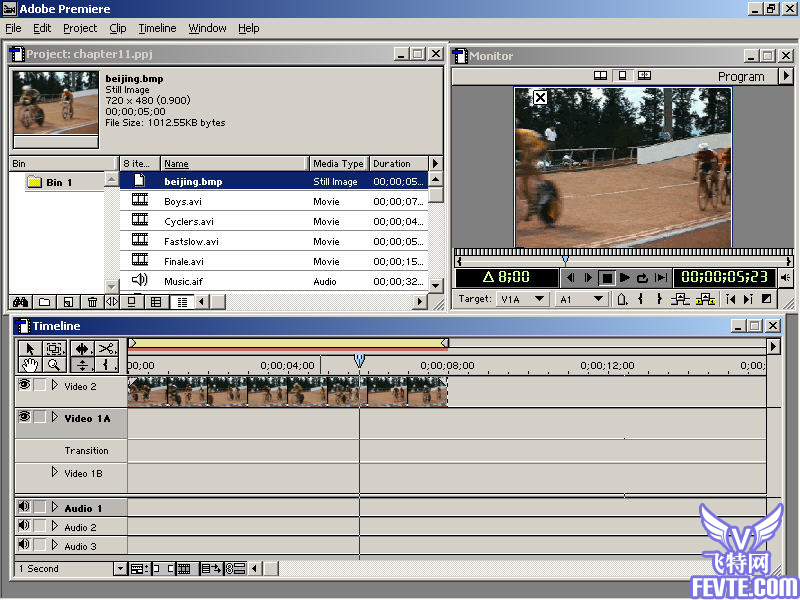Open the Edit menu

point(42,28)
